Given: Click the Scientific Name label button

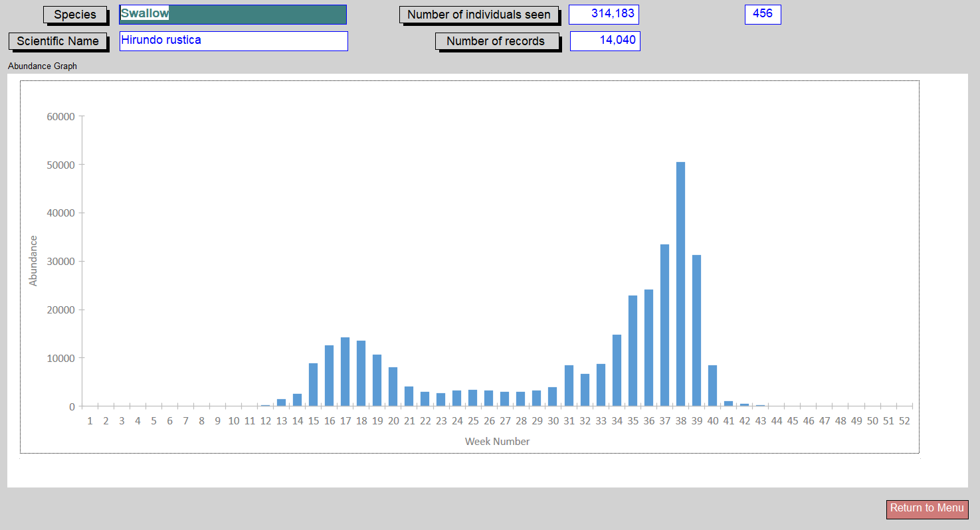Looking at the screenshot, I should [58, 41].
